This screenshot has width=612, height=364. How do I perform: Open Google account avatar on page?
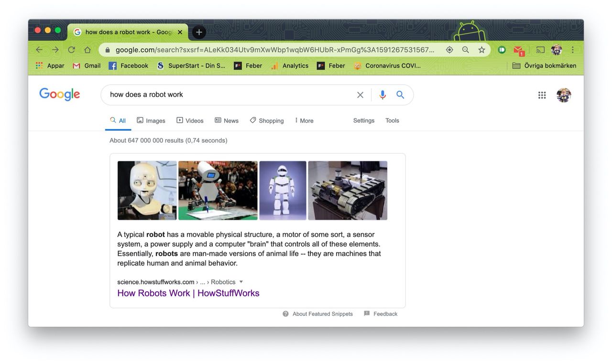564,95
